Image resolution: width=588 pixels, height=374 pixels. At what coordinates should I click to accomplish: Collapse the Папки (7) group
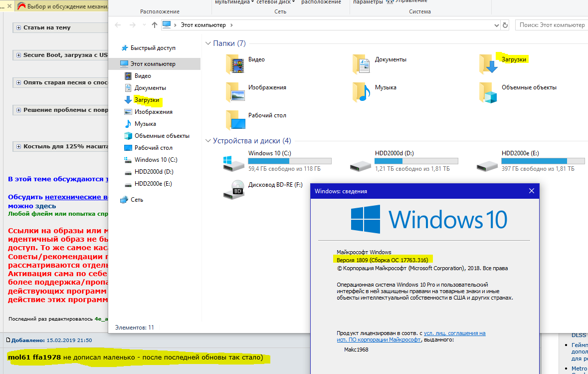(x=208, y=43)
